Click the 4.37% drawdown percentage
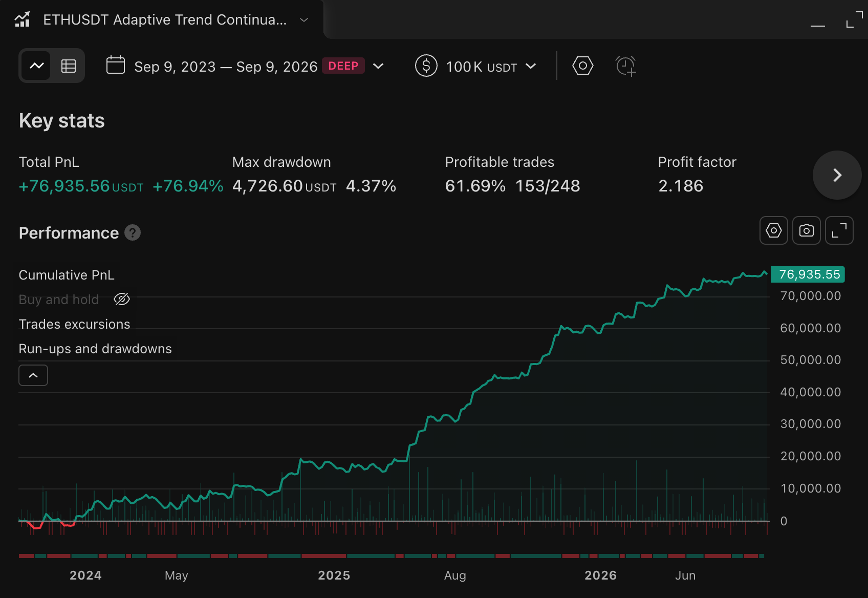Screen dimensions: 868x598 click(x=371, y=186)
